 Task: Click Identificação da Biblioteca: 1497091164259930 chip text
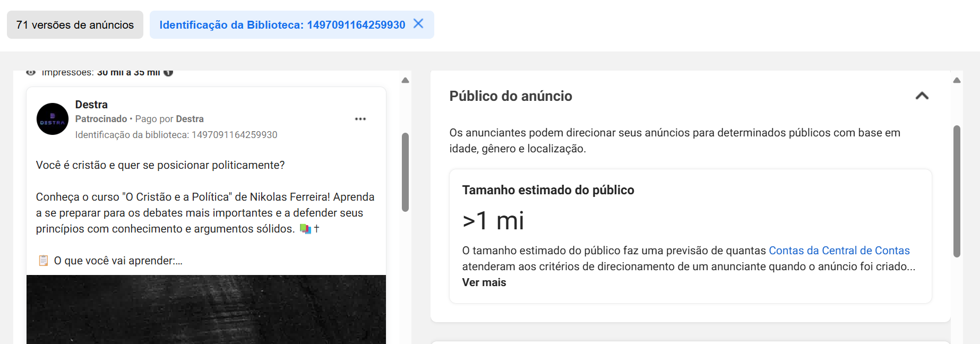282,25
